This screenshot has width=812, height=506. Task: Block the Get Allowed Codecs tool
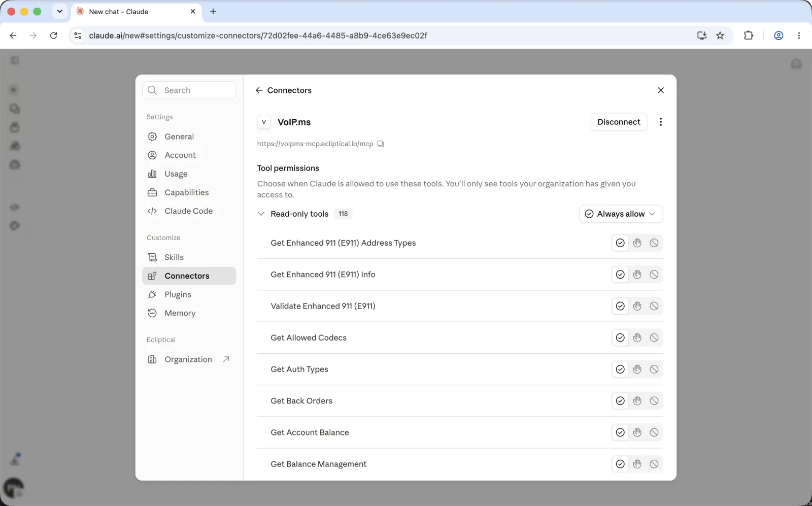point(654,338)
